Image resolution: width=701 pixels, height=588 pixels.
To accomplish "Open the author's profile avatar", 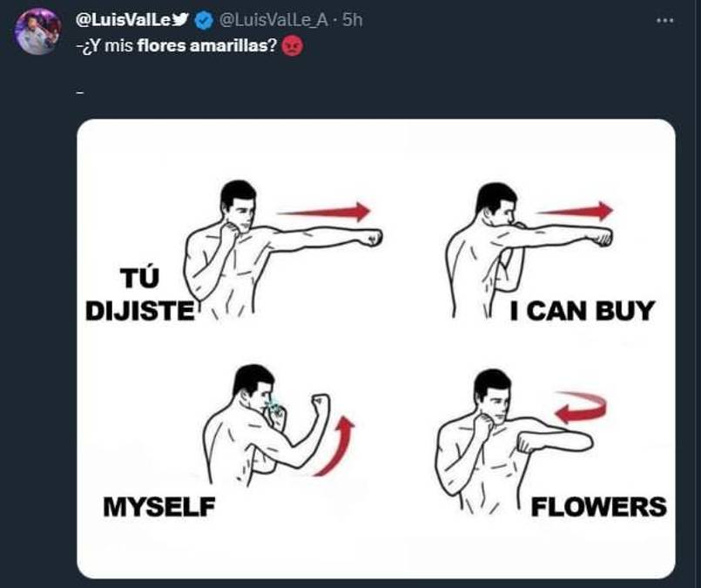I will coord(37,31).
